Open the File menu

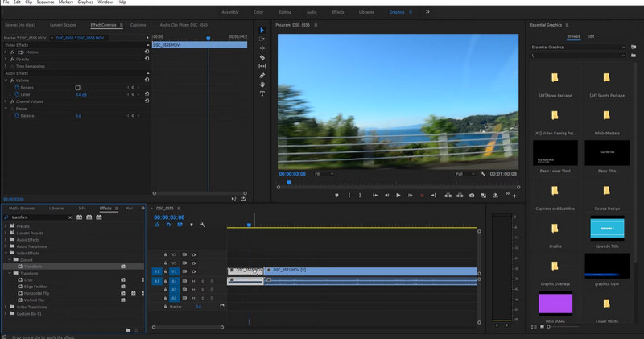[x=6, y=2]
